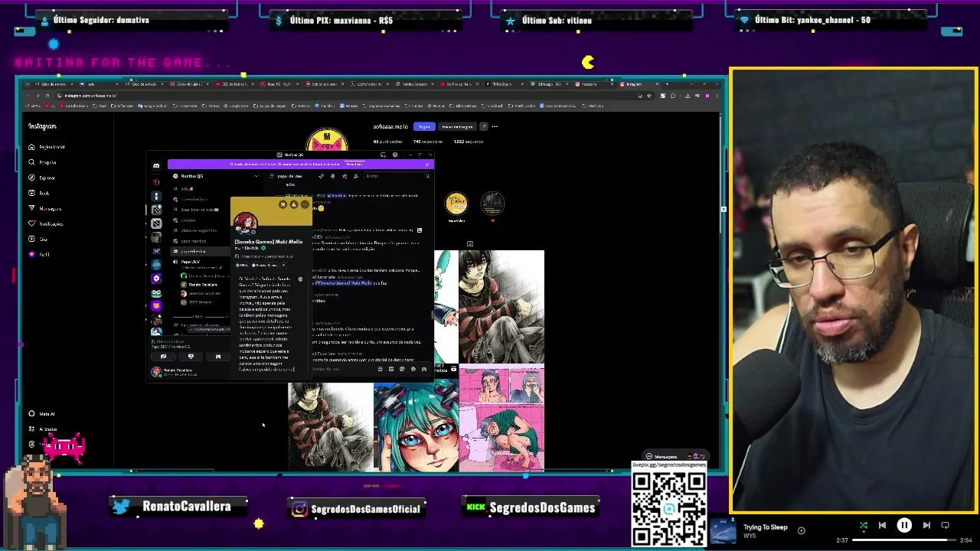
Task: Join the Papo DEV voice channel
Action: (191, 262)
